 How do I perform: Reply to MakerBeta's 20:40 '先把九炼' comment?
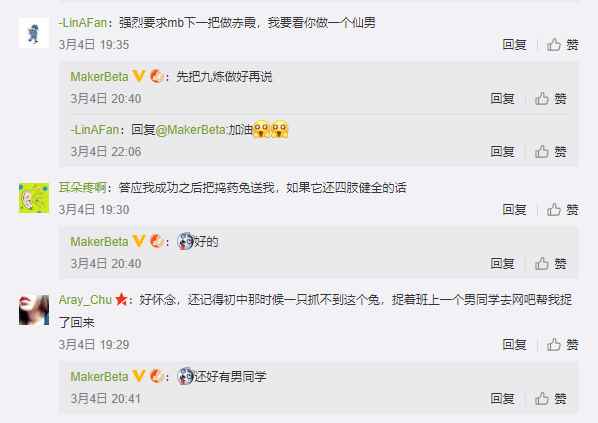point(502,98)
